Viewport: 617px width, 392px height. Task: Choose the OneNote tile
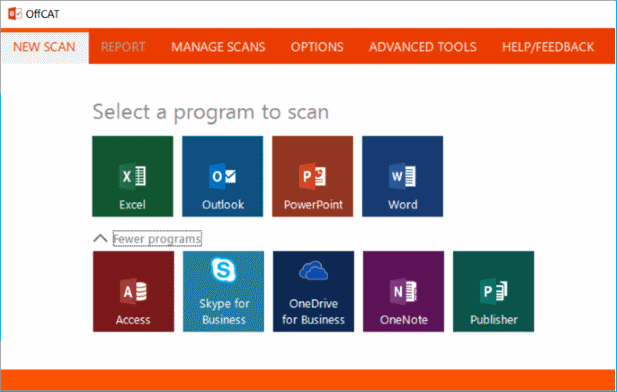(x=403, y=292)
